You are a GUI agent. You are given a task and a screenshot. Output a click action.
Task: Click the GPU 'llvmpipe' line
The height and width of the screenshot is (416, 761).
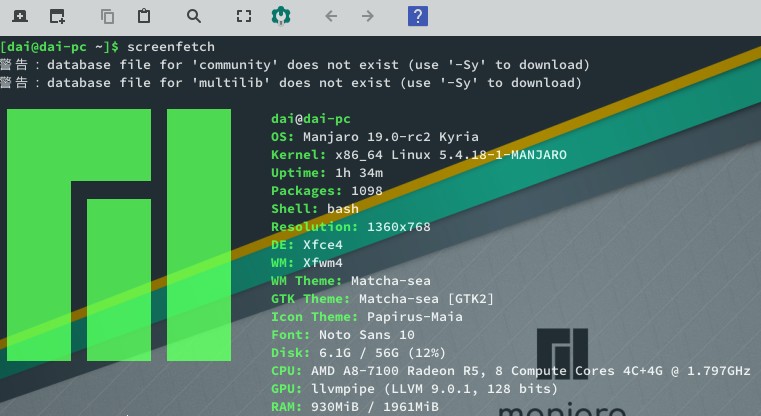pyautogui.click(x=414, y=388)
